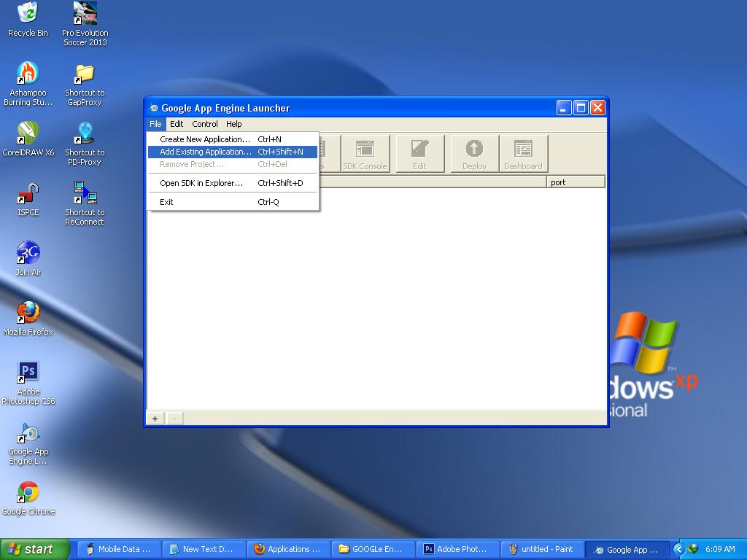The width and height of the screenshot is (747, 560).
Task: Choose Create New Application menu item
Action: tap(233, 139)
